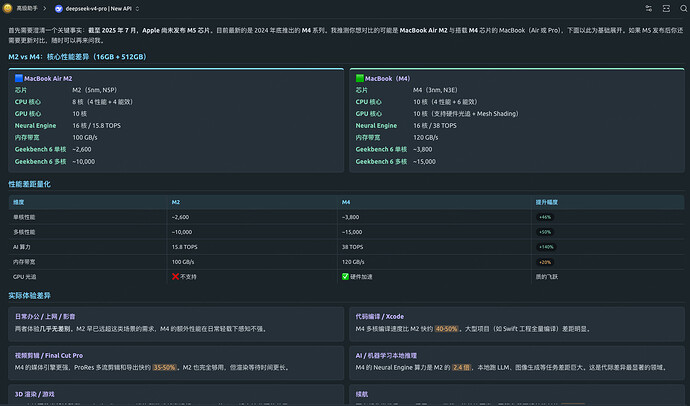This screenshot has height=406, width=690.
Task: Click heading M2 vs M4: 核心性能差异
Action: click(77, 57)
